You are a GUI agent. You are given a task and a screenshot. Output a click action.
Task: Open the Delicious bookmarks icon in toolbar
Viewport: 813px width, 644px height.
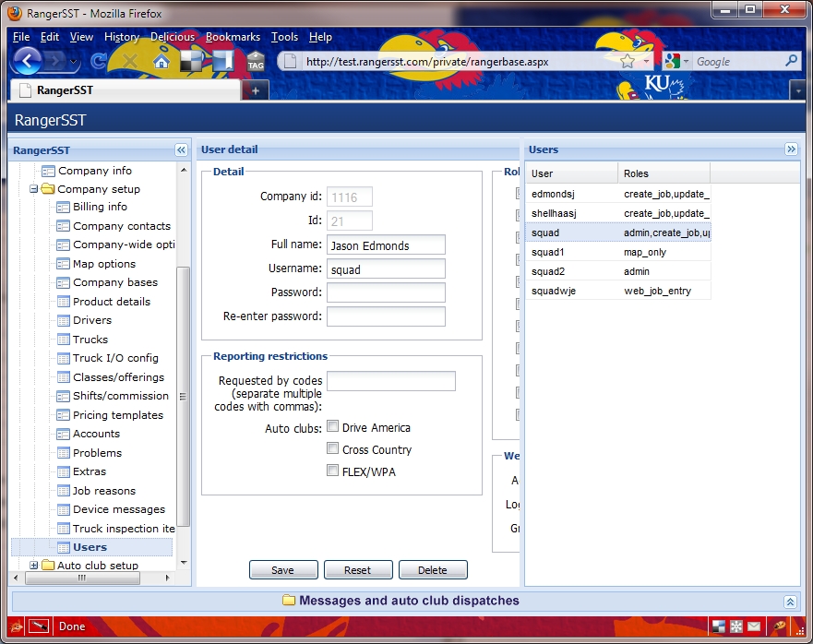pos(191,62)
